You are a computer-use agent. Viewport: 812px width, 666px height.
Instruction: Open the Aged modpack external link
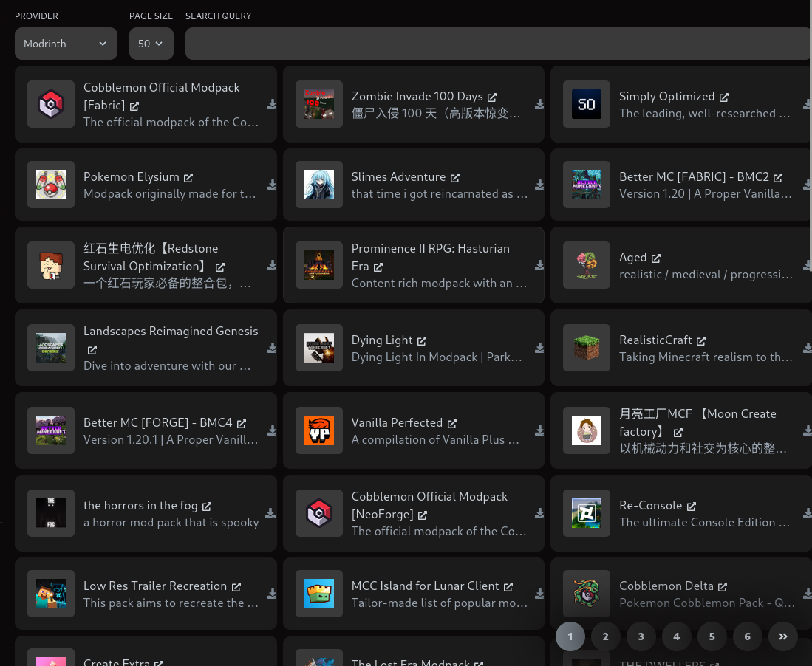[x=655, y=257]
